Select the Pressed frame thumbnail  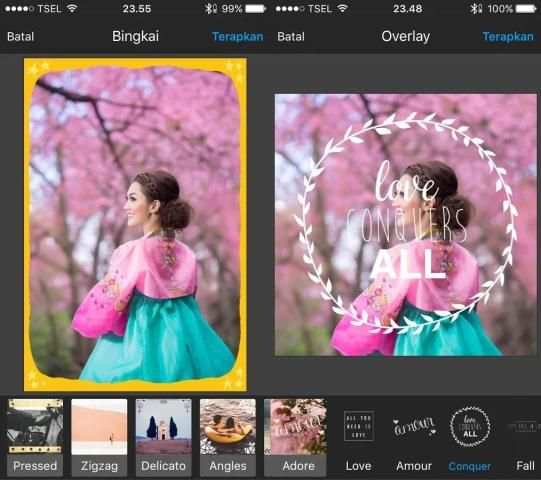coord(35,427)
